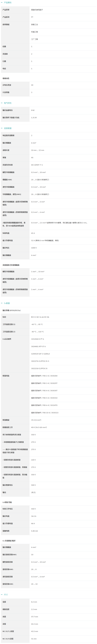Click the output value (永久)
This screenshot has width=97, height=644.
click(x=34, y=492)
